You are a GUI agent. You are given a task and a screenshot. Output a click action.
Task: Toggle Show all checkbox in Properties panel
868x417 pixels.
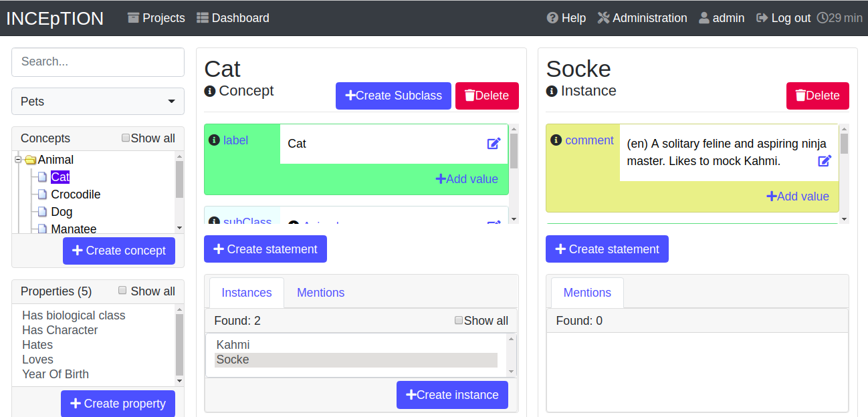coord(122,291)
